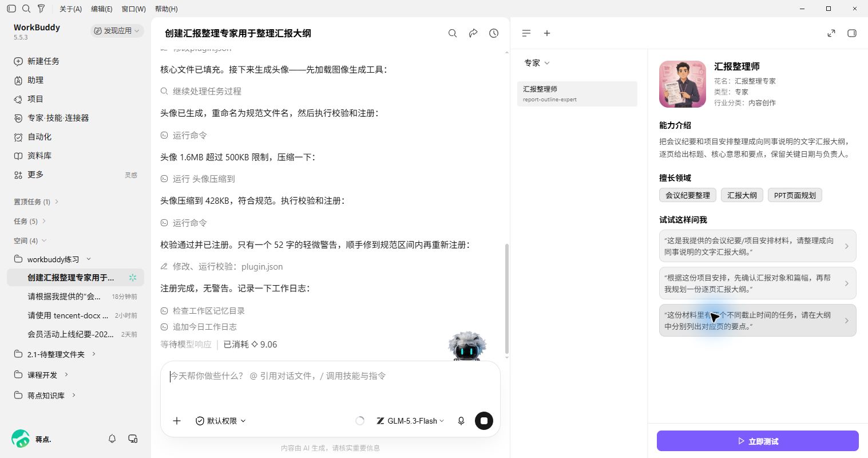Open 编辑(E) menu
Screen dimensions: 868x458
101,9
